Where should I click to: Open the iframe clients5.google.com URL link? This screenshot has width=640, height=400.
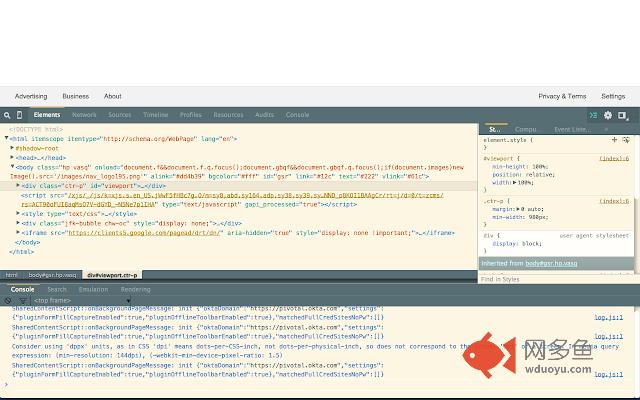(144, 233)
